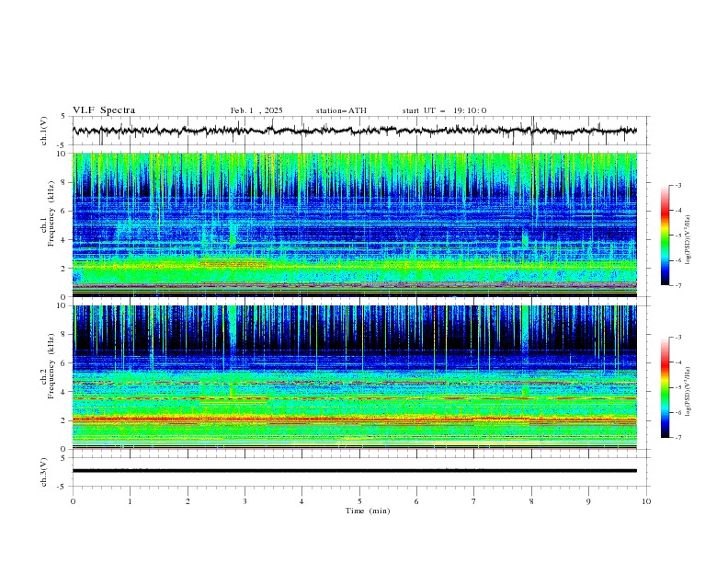
Task: Click the ch.2 spectrogram color scale bar
Action: [665, 387]
